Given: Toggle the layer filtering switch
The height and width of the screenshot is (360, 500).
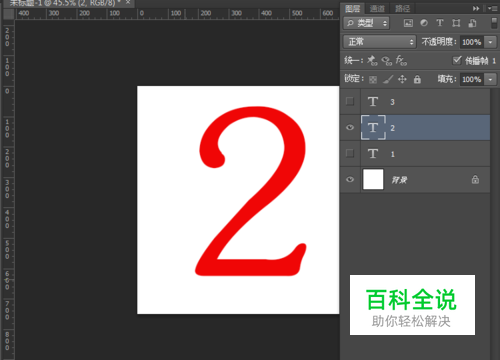Looking at the screenshot, I should pyautogui.click(x=495, y=23).
